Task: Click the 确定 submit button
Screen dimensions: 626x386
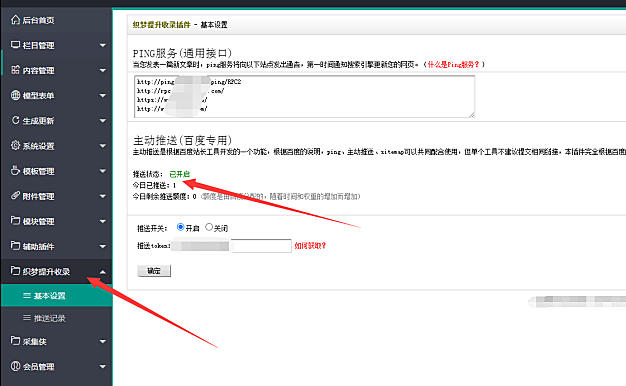Action: [154, 271]
